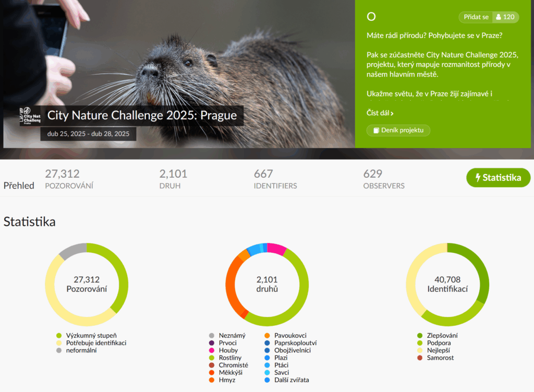
Task: Expand description with Číst dál
Action: (x=380, y=113)
